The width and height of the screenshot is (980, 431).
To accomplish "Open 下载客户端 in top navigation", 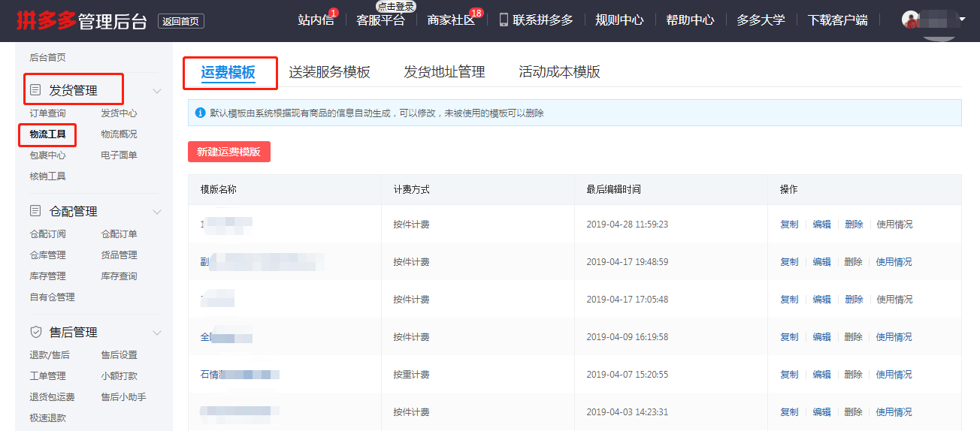I will click(x=837, y=20).
